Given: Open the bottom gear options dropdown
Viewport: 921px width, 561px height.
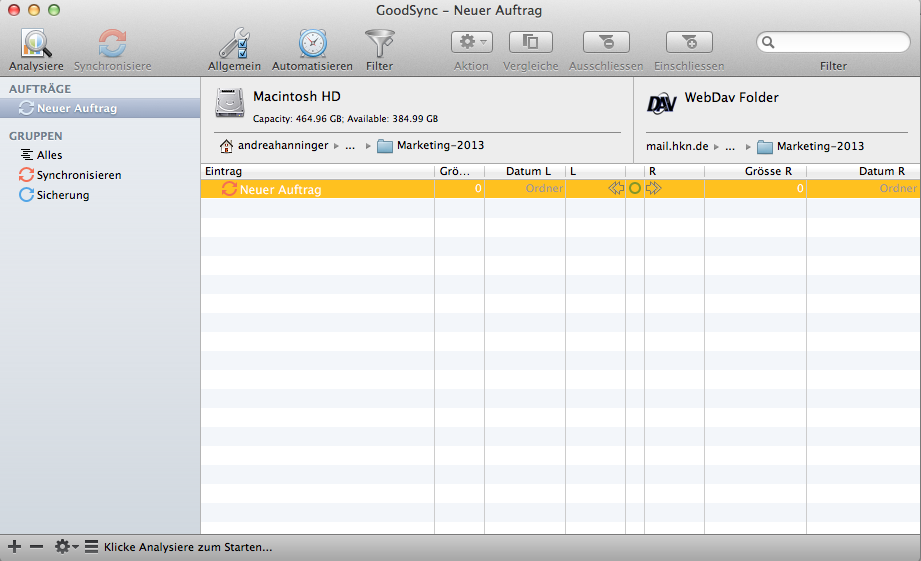Looking at the screenshot, I should coord(66,547).
